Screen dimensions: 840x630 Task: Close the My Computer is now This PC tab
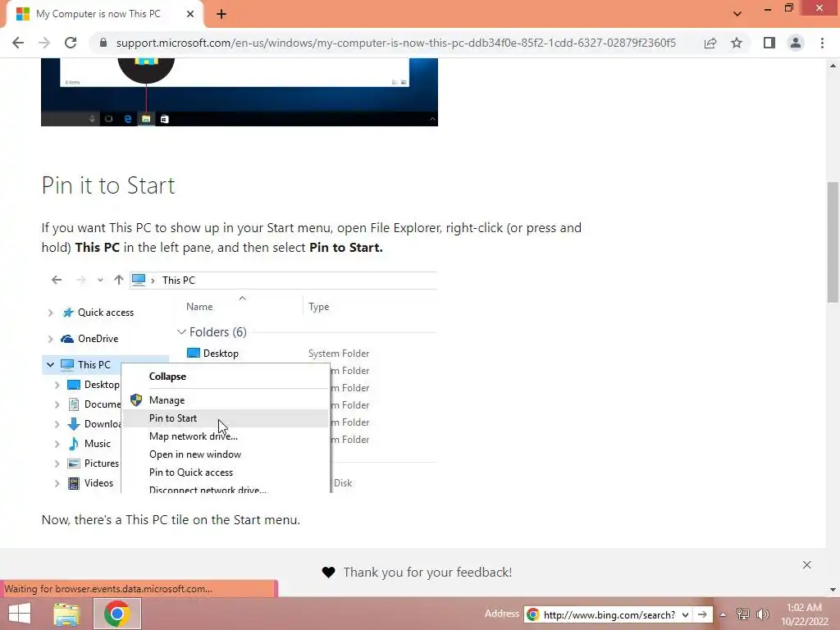pyautogui.click(x=190, y=14)
